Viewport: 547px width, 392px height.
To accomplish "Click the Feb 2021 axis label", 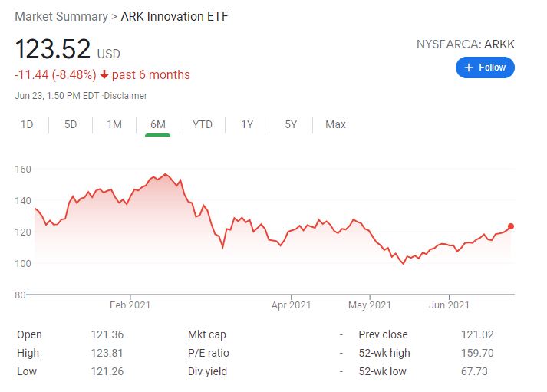I will tap(130, 305).
